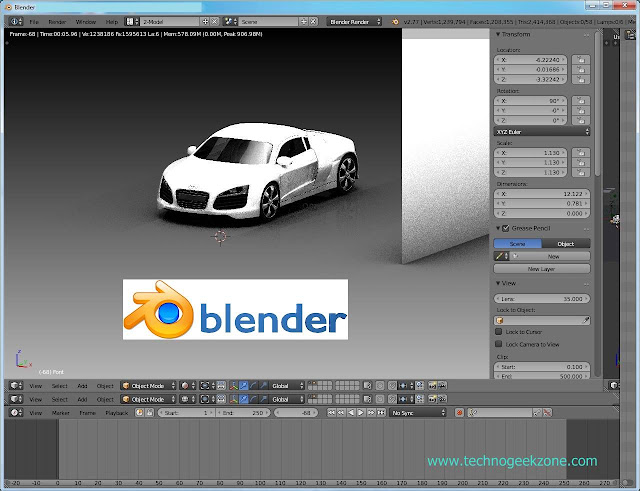Open the Info editor type selector icon
Viewport: 640px width, 491px height.
(16, 21)
